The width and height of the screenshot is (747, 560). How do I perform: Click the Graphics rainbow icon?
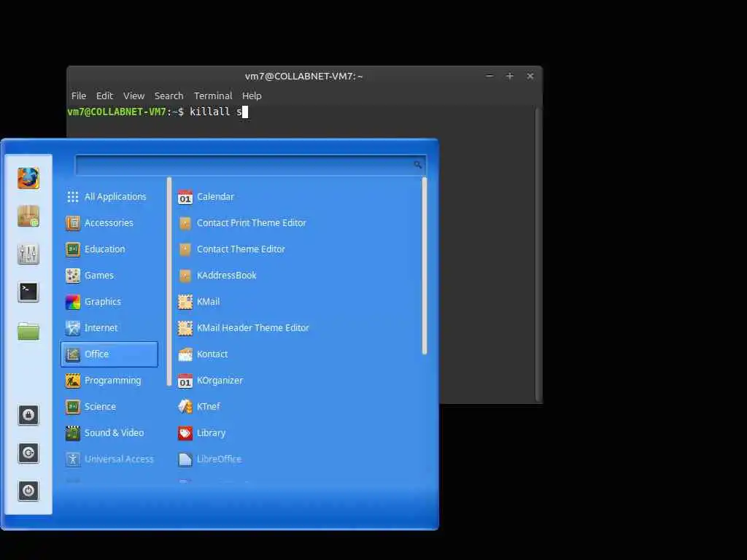pyautogui.click(x=72, y=301)
